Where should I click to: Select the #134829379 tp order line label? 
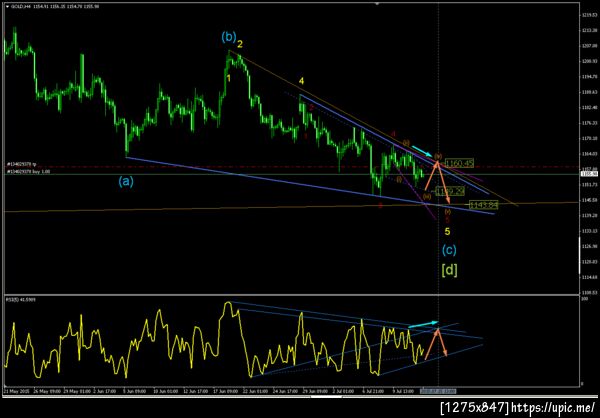coord(21,163)
